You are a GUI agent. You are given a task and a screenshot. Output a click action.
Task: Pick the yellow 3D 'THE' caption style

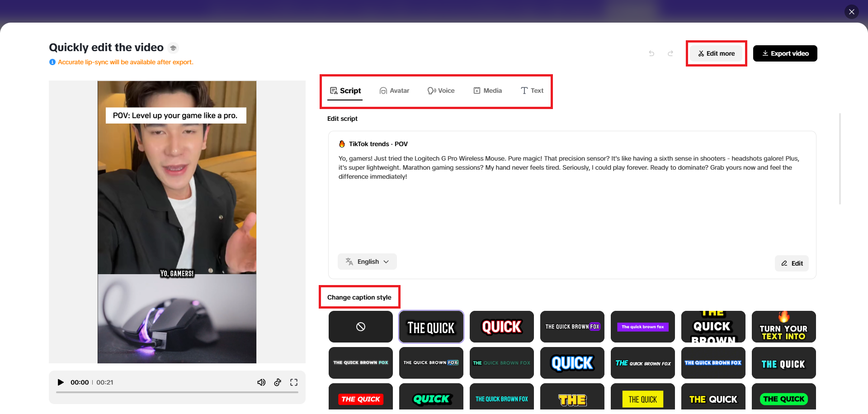pos(572,398)
